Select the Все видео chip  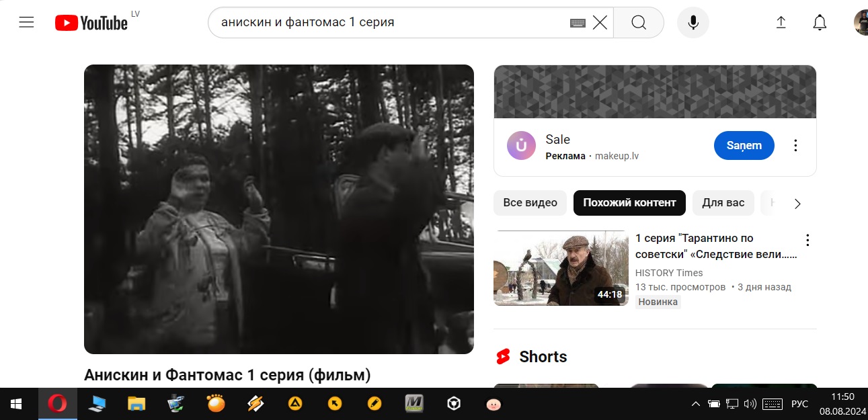click(x=530, y=203)
